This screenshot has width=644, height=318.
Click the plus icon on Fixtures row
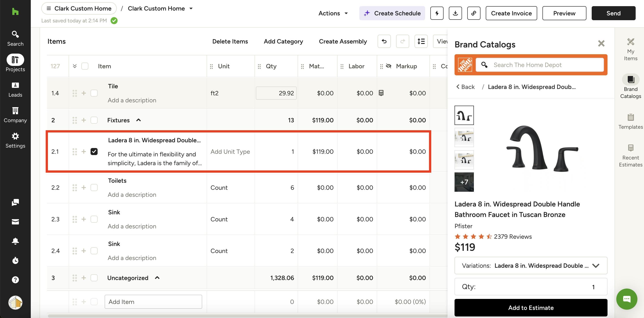[84, 120]
